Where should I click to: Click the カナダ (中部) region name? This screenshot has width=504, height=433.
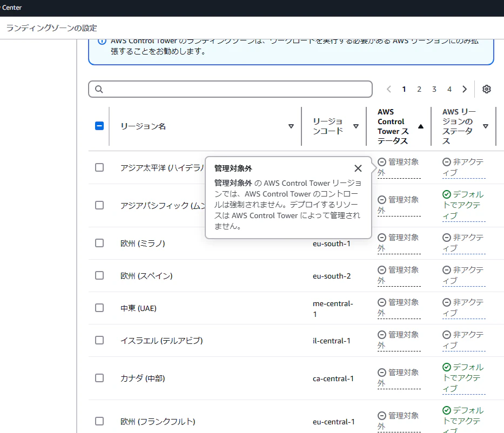coord(143,378)
